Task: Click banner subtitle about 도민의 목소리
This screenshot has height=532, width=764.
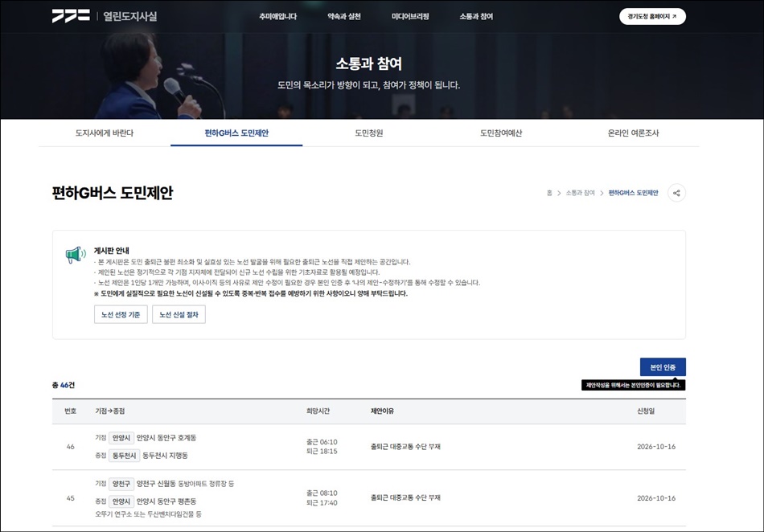Action: tap(369, 85)
